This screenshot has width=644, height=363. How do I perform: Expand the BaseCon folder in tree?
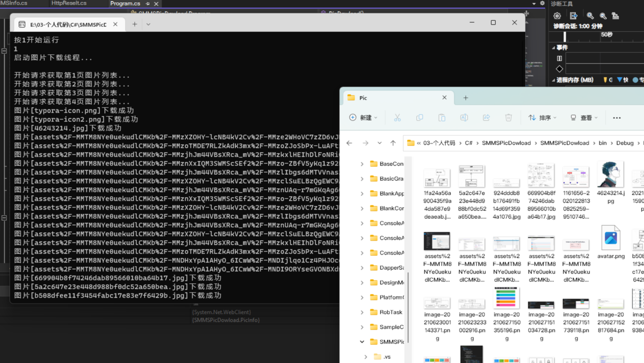(x=362, y=164)
